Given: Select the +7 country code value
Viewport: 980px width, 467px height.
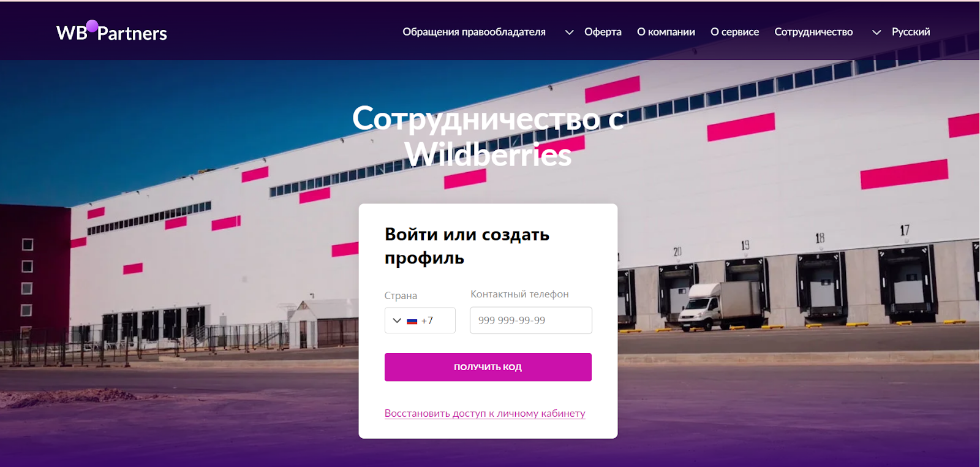Looking at the screenshot, I should [427, 321].
